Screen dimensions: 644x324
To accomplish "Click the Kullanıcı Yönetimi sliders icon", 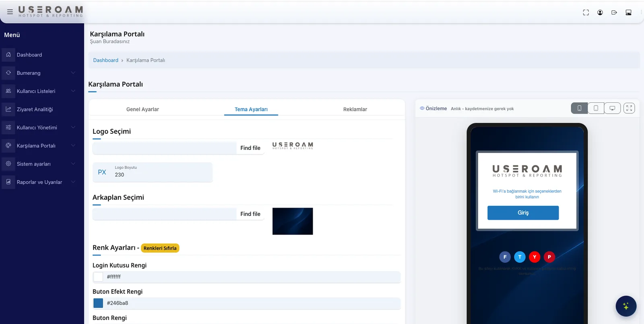I will pos(8,127).
